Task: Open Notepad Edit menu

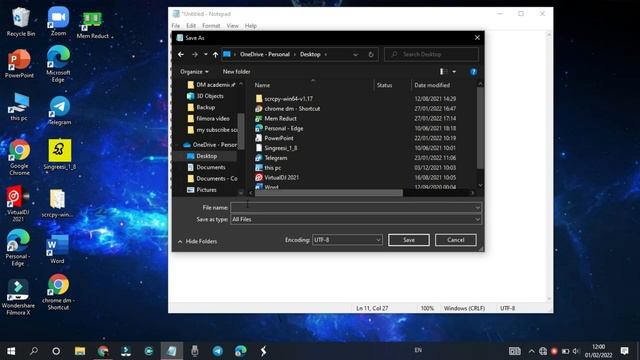Action: 191,26
